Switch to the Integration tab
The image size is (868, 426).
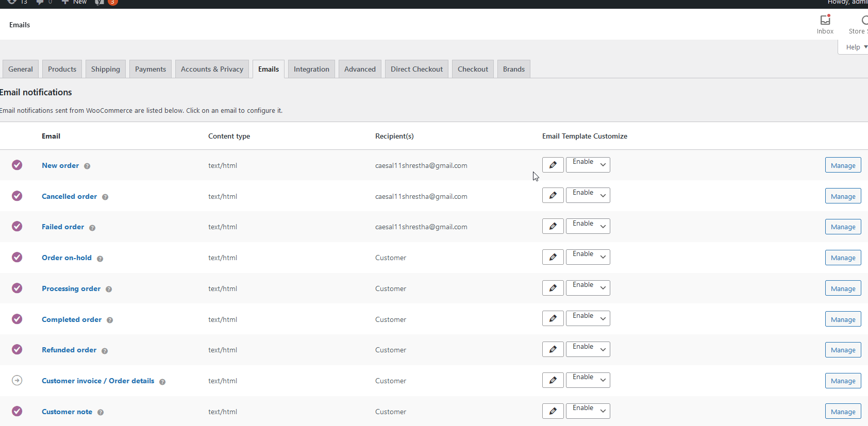click(311, 69)
